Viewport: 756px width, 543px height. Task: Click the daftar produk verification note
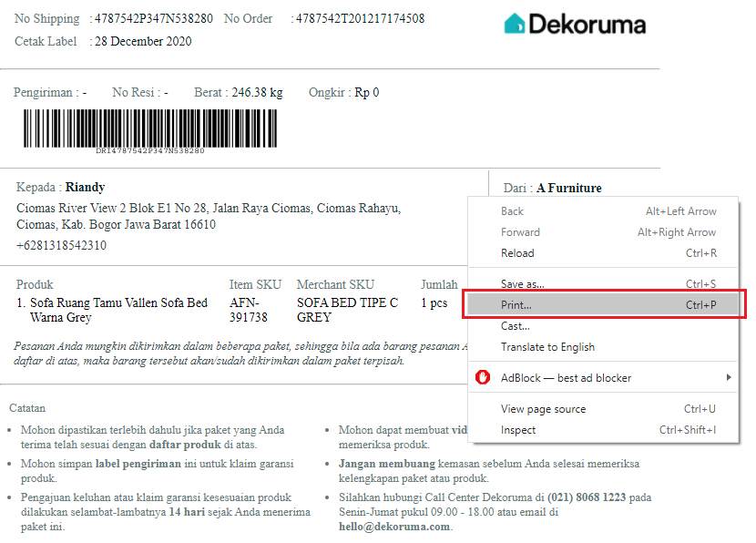[x=152, y=437]
